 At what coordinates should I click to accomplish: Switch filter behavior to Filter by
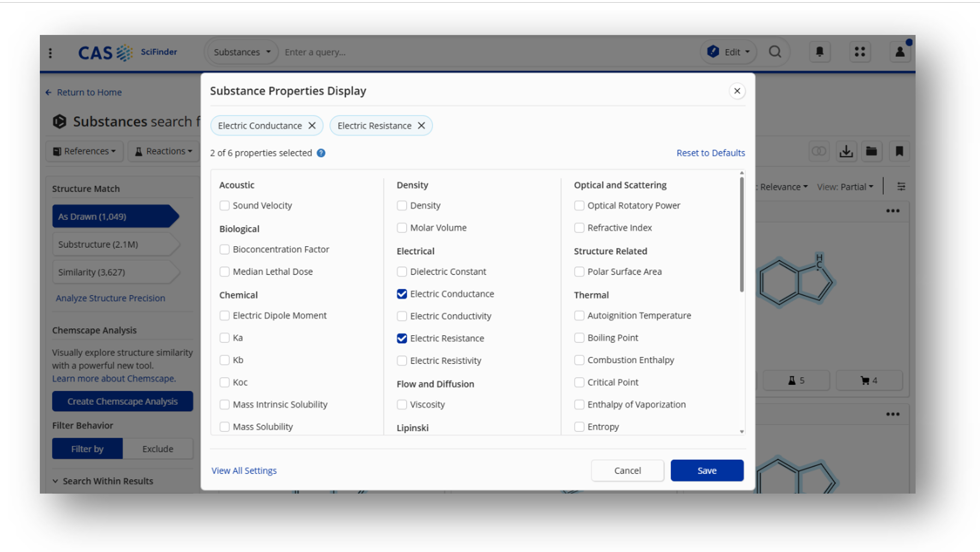[x=87, y=449]
